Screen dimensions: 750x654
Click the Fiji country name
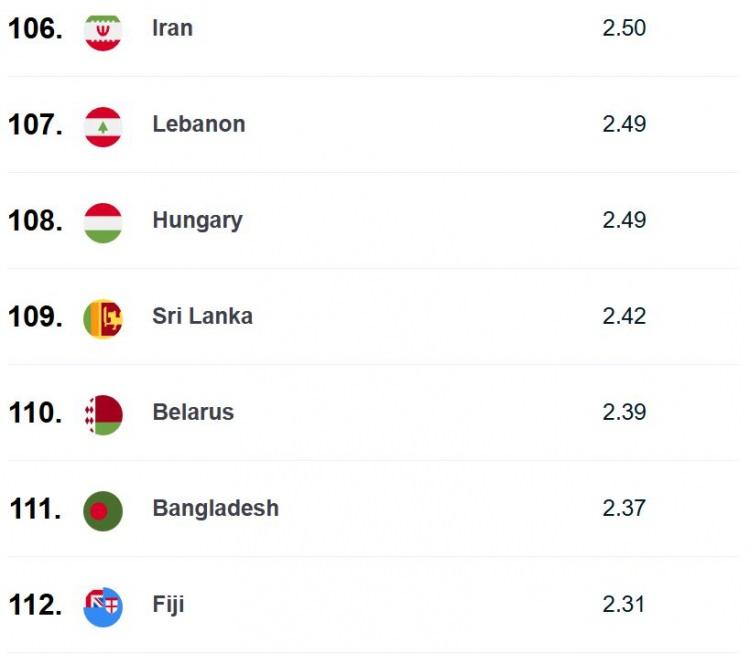(168, 605)
